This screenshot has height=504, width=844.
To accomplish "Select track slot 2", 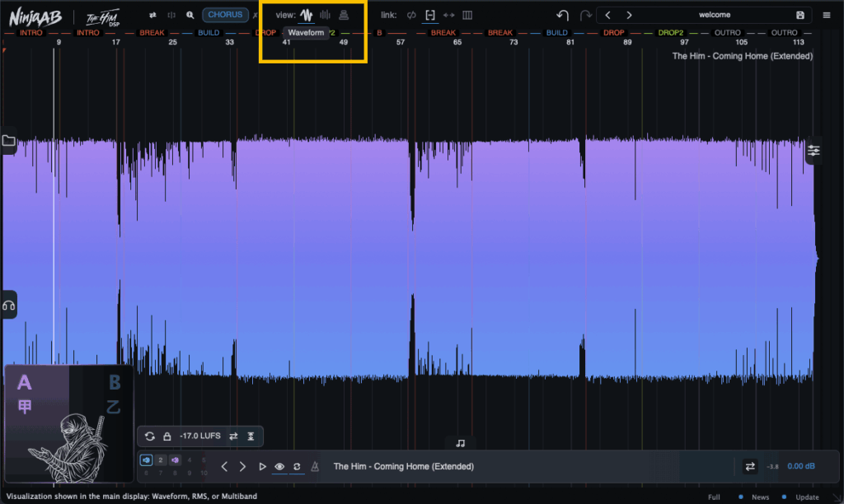I will click(161, 460).
